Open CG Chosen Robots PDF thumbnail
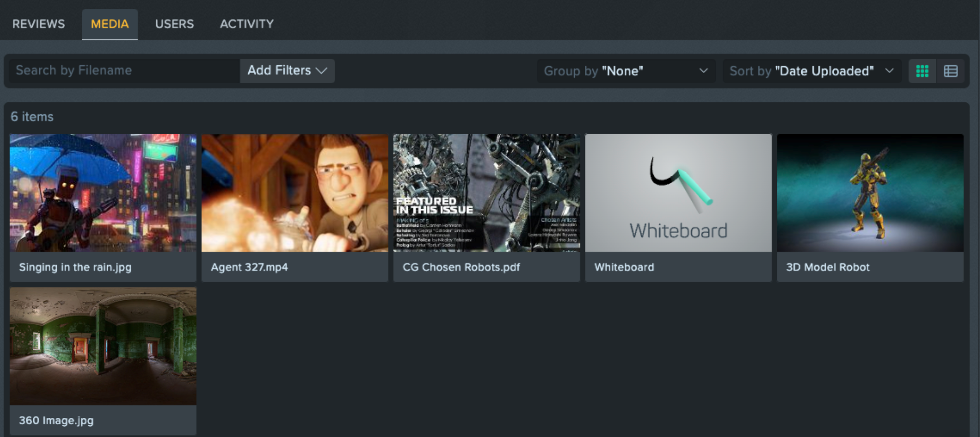The image size is (980, 437). pyautogui.click(x=487, y=193)
